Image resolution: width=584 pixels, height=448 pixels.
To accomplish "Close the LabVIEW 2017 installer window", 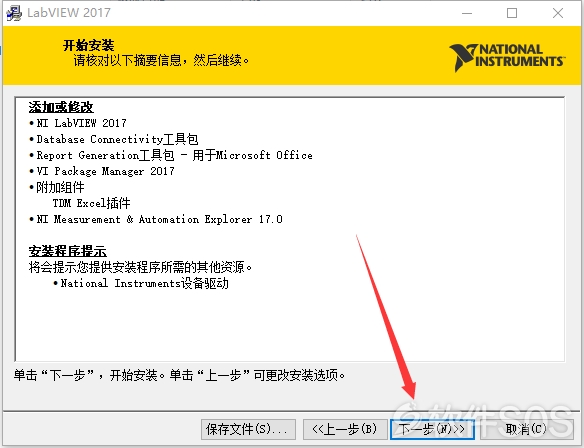I will pos(558,13).
